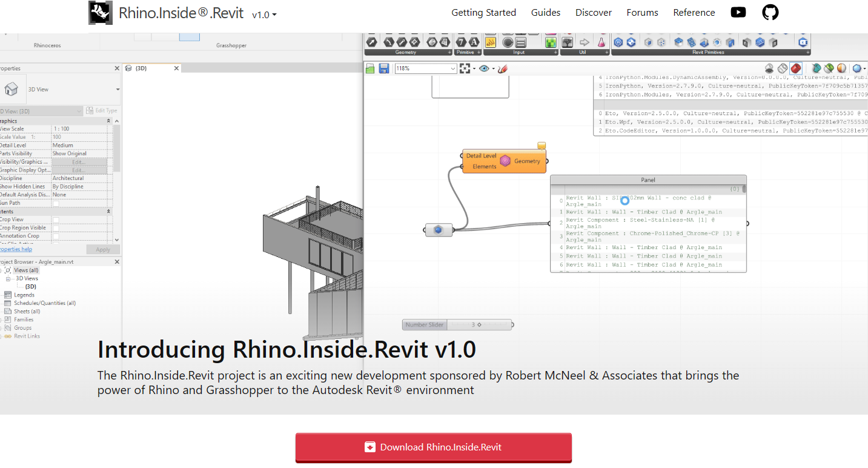The width and height of the screenshot is (868, 468).
Task: Collapse the 3D Views tree node
Action: coord(8,279)
